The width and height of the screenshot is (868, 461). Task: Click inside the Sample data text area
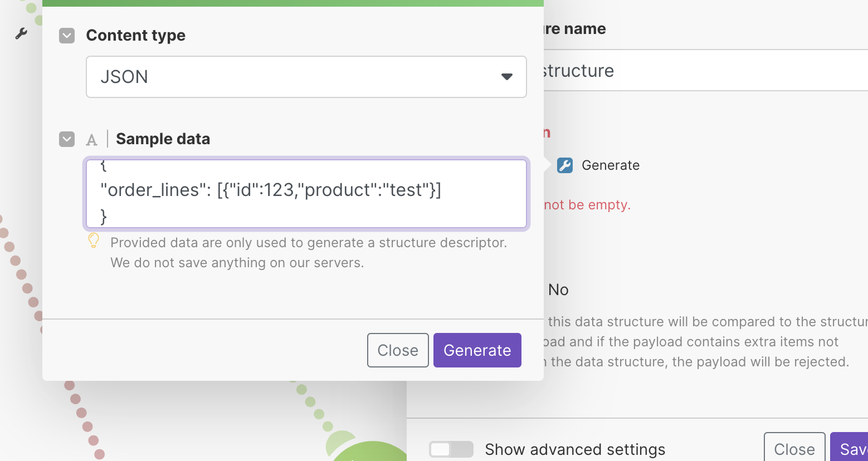tap(306, 194)
